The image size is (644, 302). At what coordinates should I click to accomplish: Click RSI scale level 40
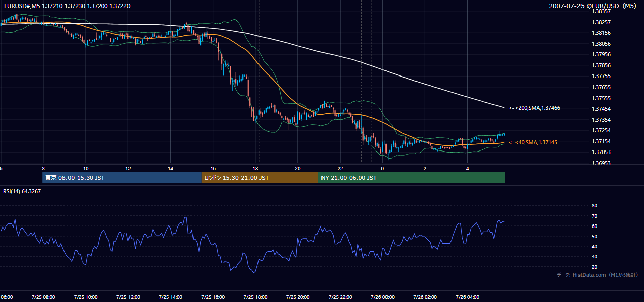tap(594, 246)
